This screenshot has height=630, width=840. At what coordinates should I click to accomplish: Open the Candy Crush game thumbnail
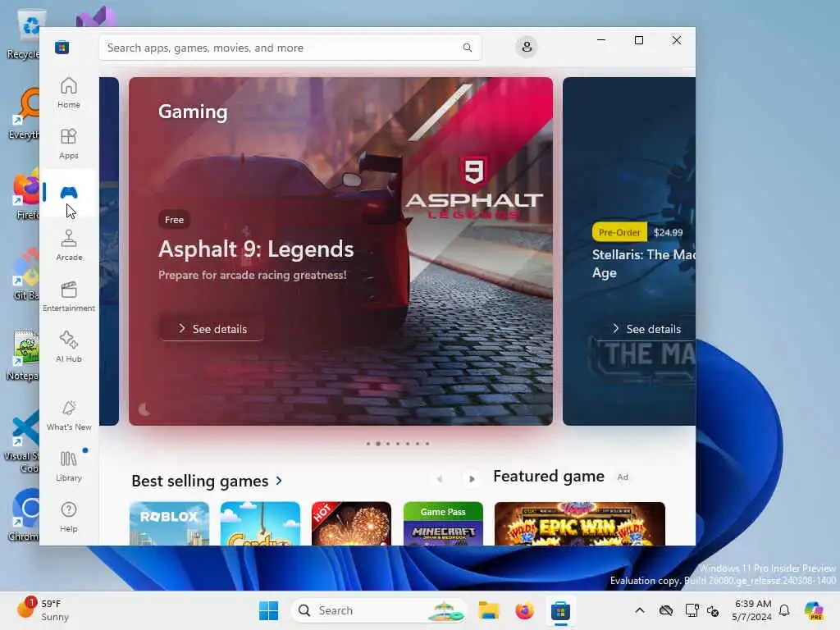click(260, 523)
